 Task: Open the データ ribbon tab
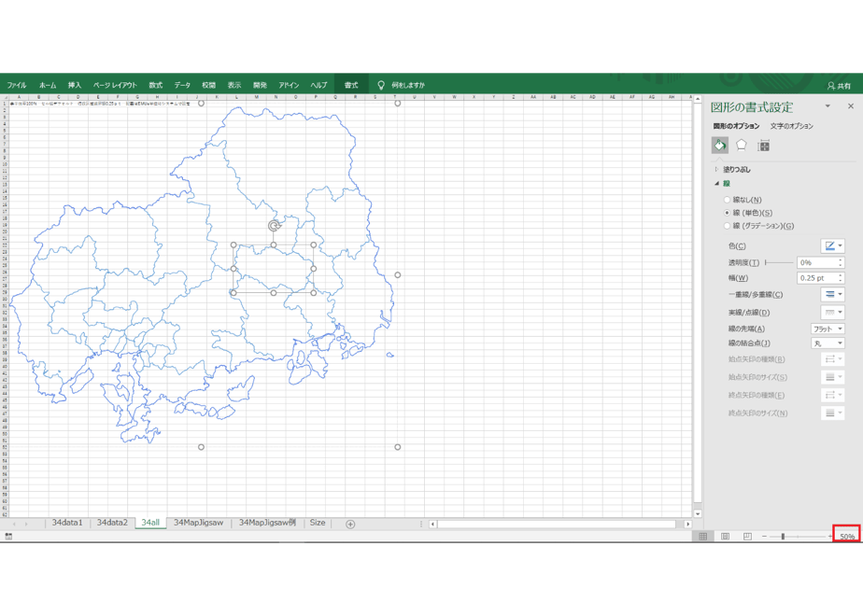click(182, 85)
